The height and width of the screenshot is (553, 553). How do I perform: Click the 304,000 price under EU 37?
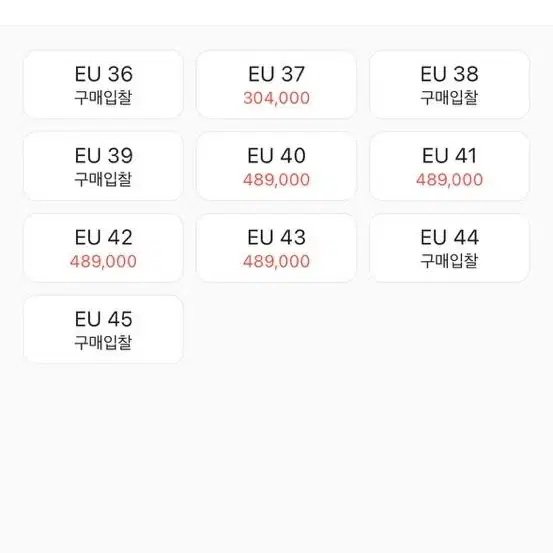pyautogui.click(x=276, y=98)
